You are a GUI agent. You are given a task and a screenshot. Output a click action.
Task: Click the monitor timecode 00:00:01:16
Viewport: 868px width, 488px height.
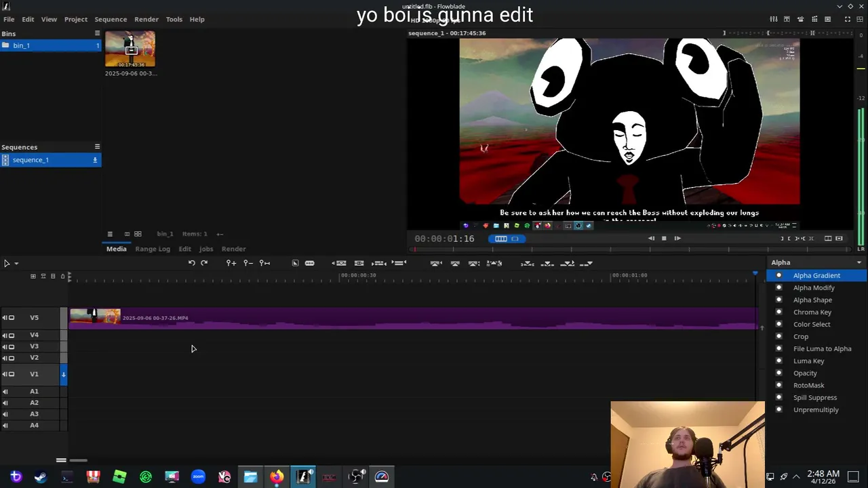coord(445,239)
